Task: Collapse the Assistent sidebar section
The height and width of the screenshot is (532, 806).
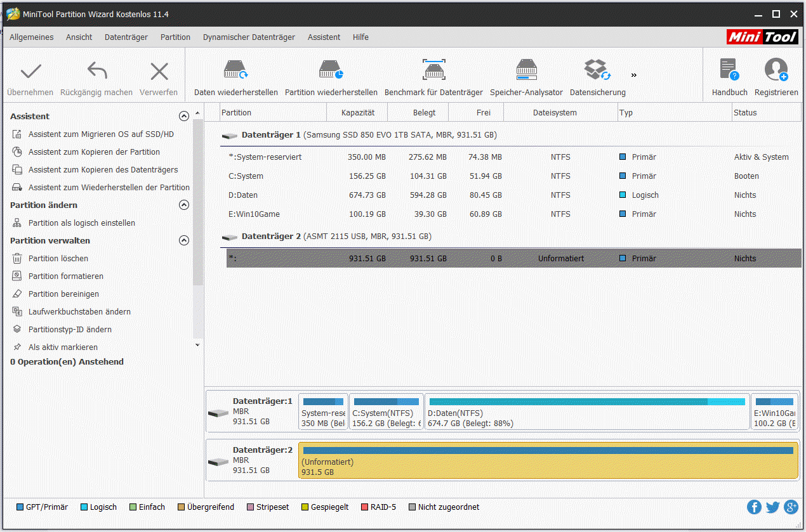Action: pyautogui.click(x=184, y=116)
